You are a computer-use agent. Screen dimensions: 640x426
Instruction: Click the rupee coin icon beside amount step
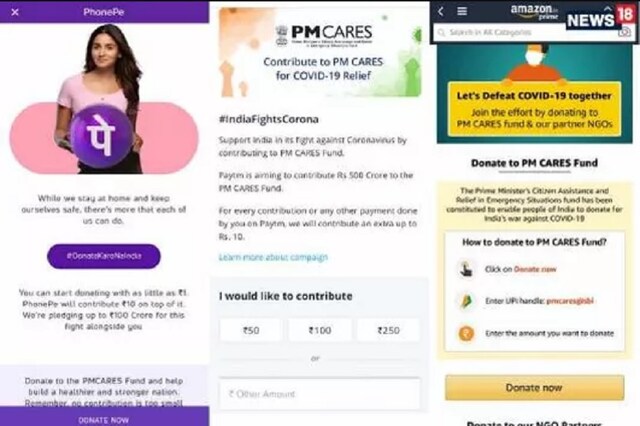(x=466, y=333)
